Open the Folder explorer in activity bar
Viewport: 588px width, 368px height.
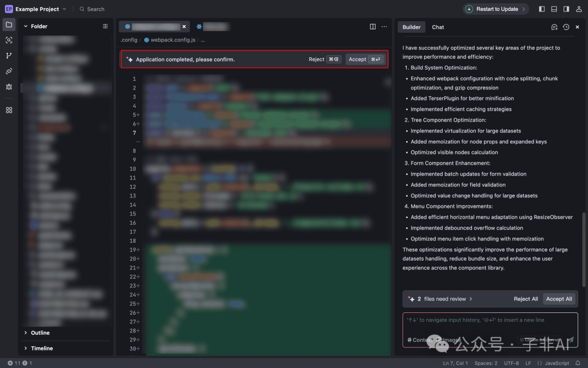point(9,25)
